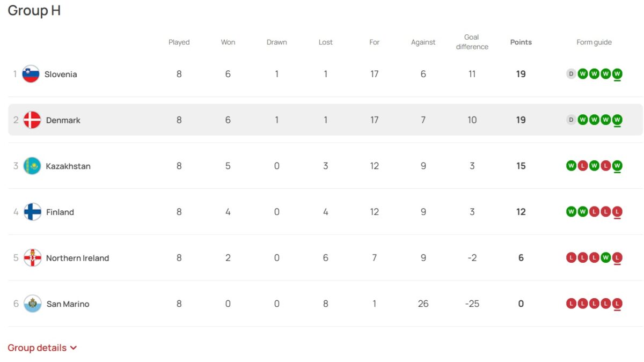Open the Kazakhstan team link
This screenshot has width=644, height=362.
[68, 166]
